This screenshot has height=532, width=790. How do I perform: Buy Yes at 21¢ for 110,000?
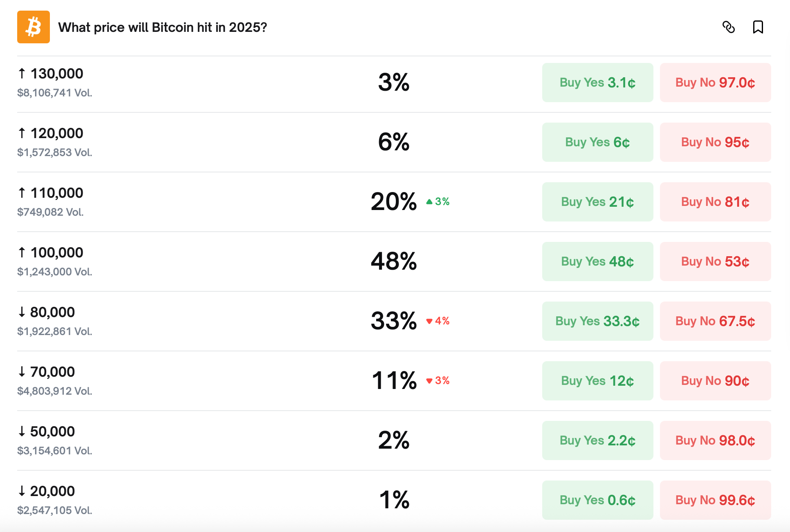(597, 202)
